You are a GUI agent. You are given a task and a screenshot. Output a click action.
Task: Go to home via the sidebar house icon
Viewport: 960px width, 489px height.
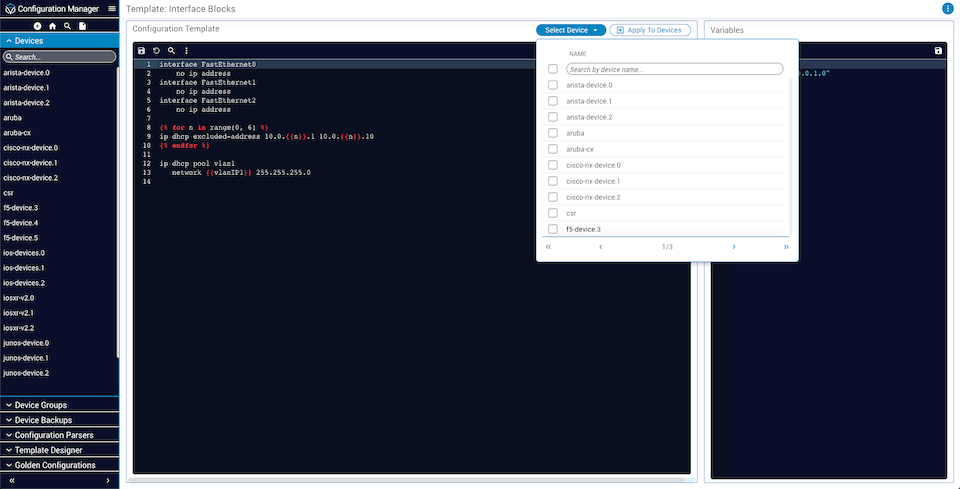coord(52,26)
